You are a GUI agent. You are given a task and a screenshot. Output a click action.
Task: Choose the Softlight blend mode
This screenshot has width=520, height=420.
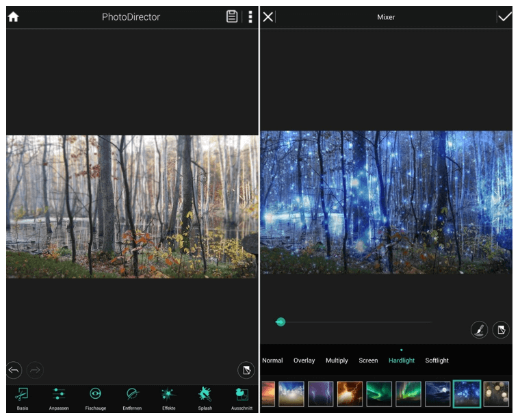[437, 360]
